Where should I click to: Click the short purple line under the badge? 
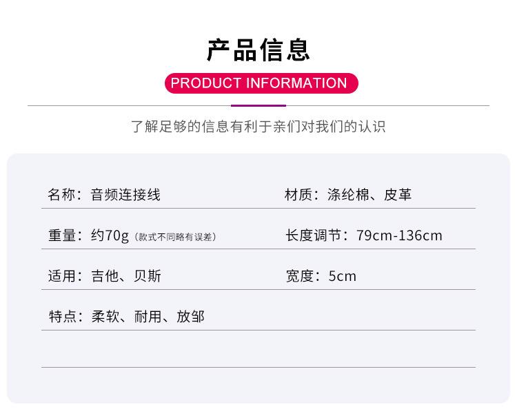click(x=258, y=106)
